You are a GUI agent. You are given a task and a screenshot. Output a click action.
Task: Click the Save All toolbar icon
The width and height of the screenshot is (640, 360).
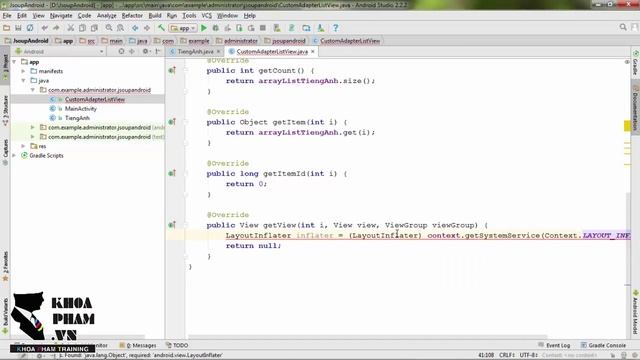18,28
